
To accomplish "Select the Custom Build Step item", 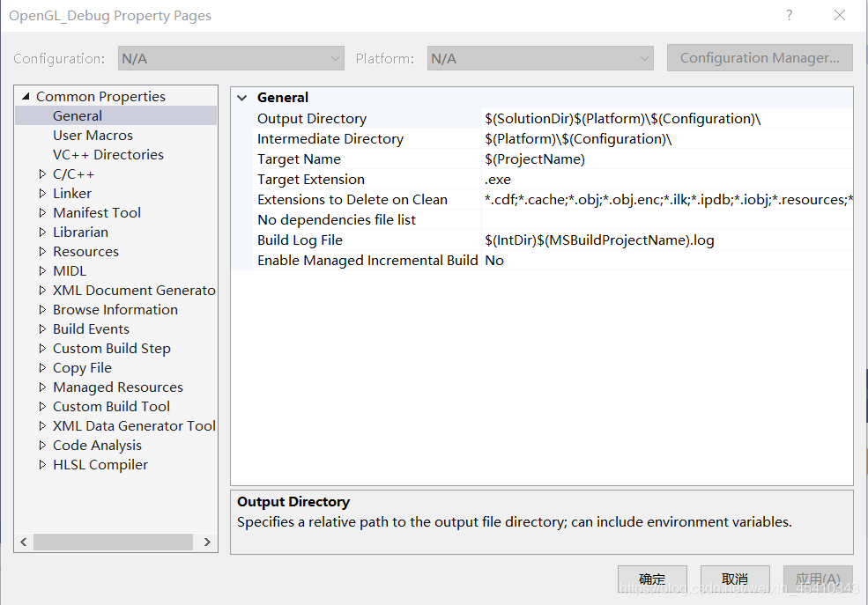I will [112, 348].
